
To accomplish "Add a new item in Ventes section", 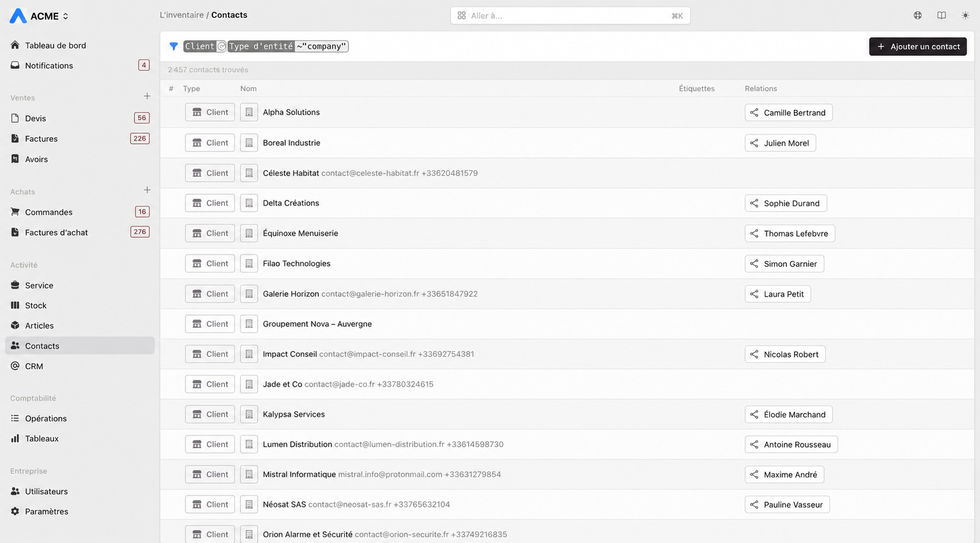I will click(x=147, y=96).
